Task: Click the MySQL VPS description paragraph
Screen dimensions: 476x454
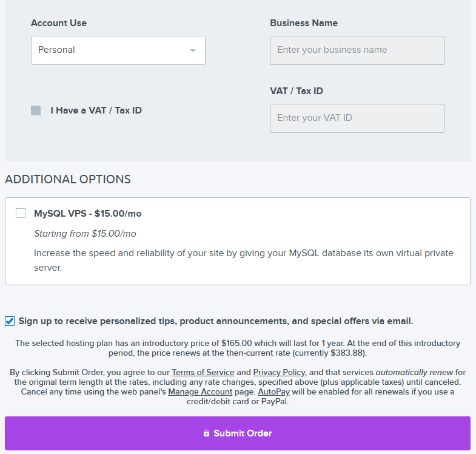Action: [244, 260]
